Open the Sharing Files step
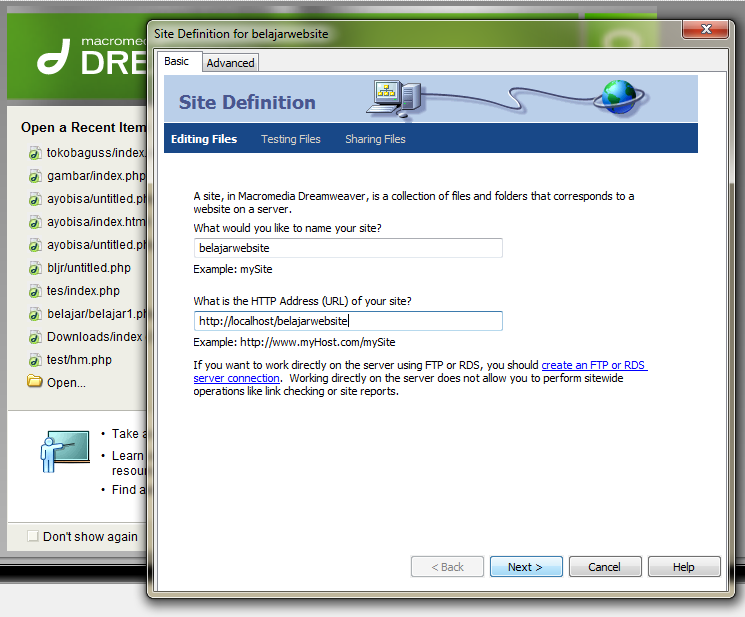745x617 pixels. tap(375, 139)
